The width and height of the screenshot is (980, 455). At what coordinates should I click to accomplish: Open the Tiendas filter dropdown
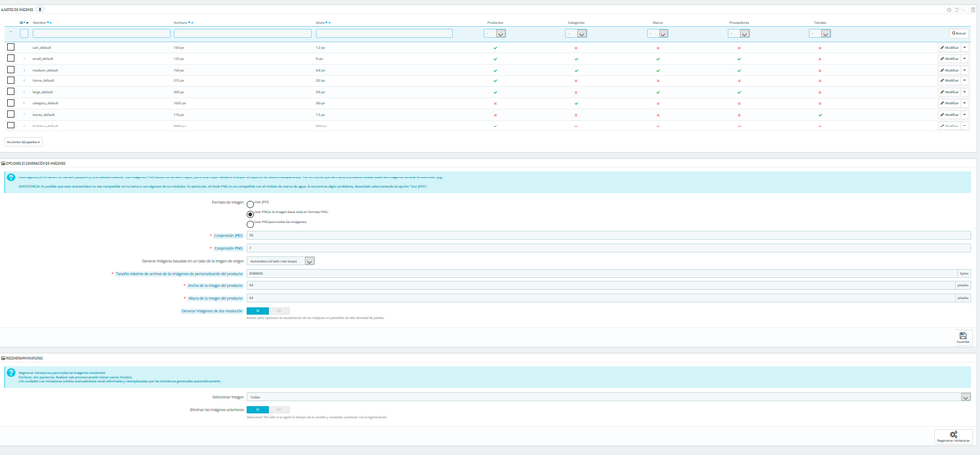point(820,34)
